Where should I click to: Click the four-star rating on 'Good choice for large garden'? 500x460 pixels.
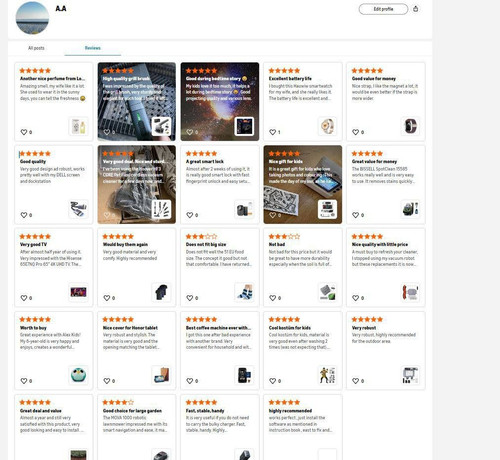[118, 402]
